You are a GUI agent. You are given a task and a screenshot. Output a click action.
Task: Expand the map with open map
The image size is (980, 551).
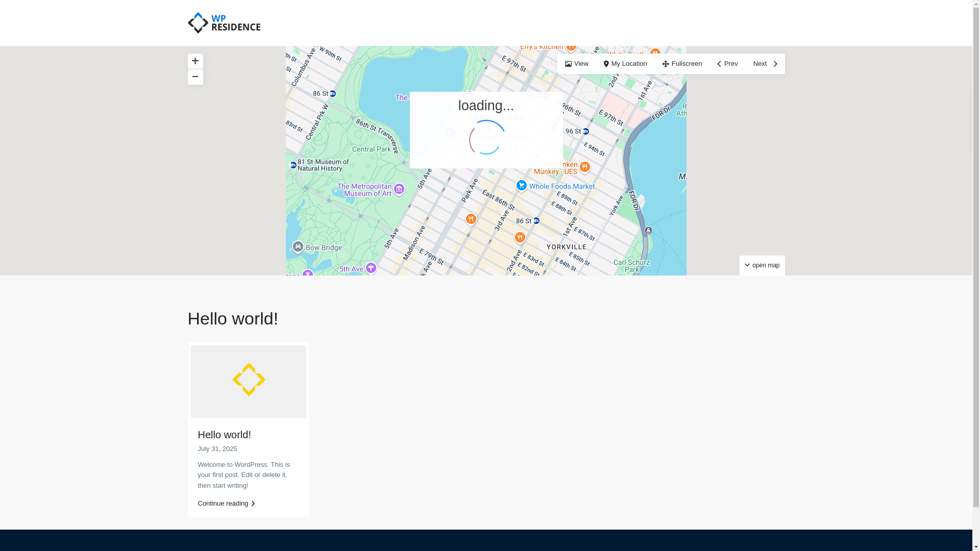pyautogui.click(x=762, y=265)
